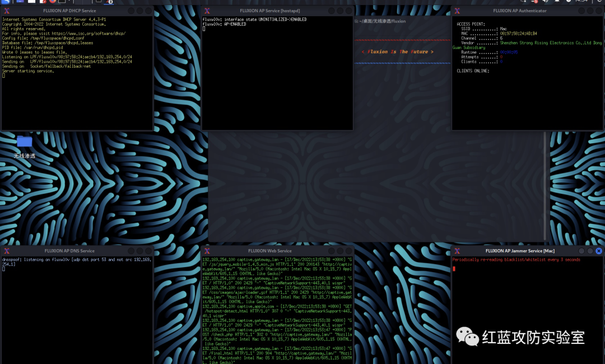Image resolution: width=605 pixels, height=364 pixels.
Task: Click 'ACCESS POINT:' heading in Authenticator
Action: click(x=471, y=24)
